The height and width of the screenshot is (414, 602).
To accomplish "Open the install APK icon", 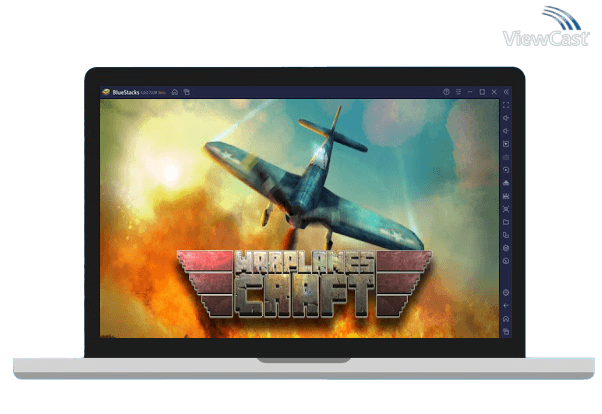I will pos(506,196).
